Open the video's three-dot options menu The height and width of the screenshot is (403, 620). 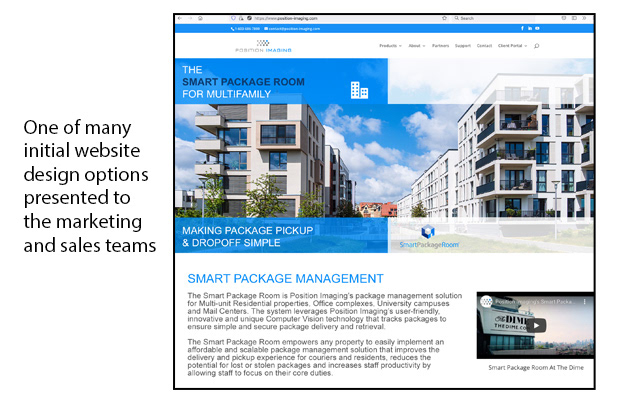pos(585,302)
